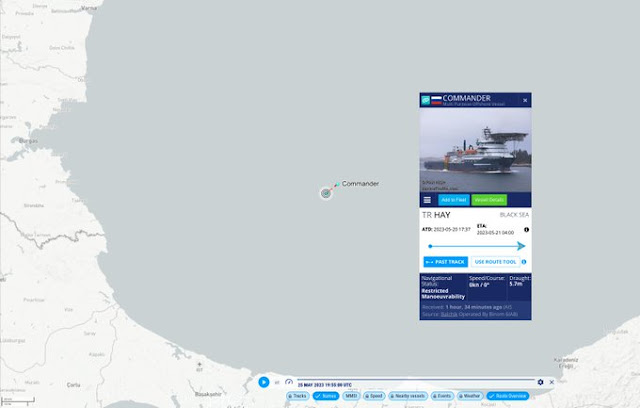Click the Use Route Tool button
The image size is (640, 408).
(x=495, y=262)
